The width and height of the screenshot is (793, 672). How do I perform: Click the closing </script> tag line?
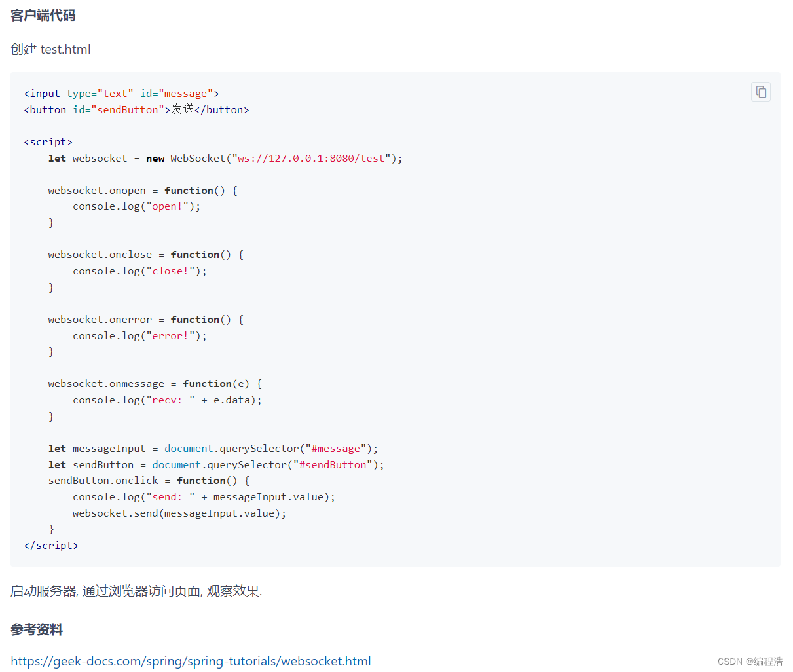tap(51, 546)
